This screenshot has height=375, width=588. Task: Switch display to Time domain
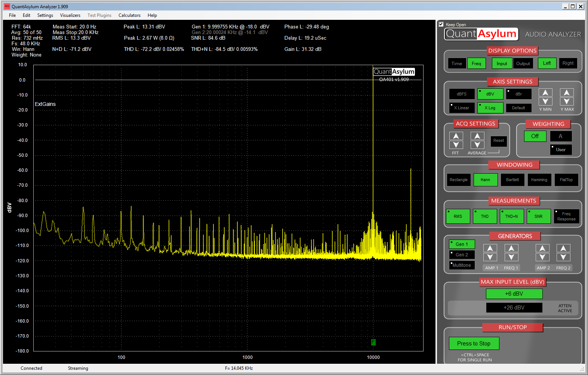[x=457, y=63]
